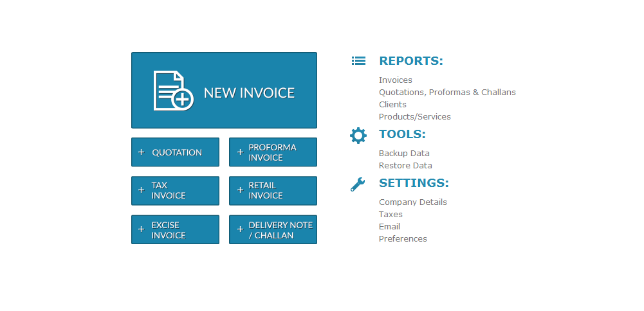Screen dimensions: 644x311
Task: Click the plus icon on Proforma Invoice
Action: [x=240, y=152]
